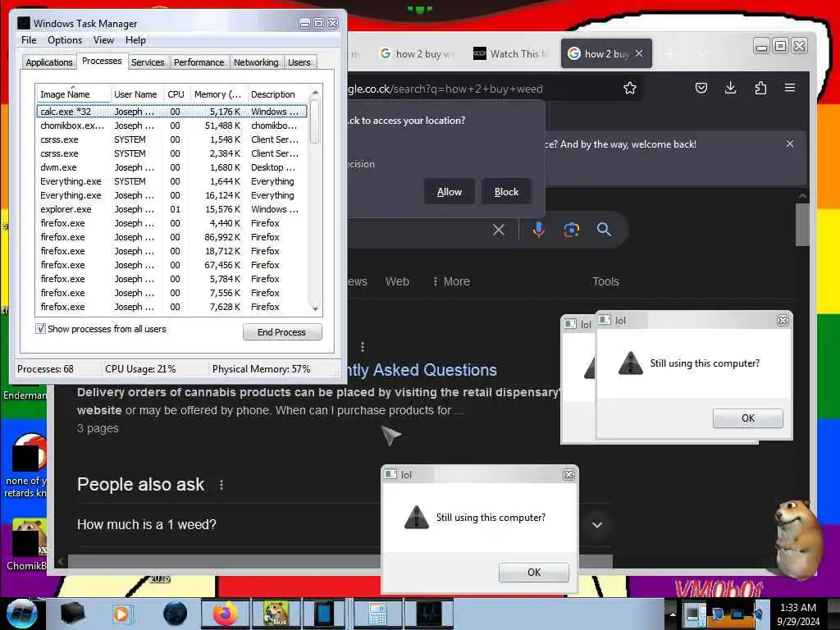Open the Task Manager Help menu
840x630 pixels.
135,40
